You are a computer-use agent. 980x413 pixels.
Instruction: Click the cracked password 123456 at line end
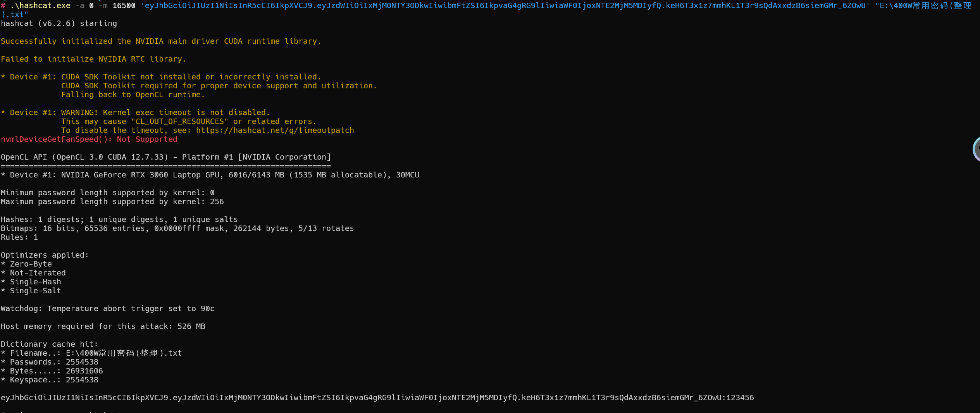point(740,398)
